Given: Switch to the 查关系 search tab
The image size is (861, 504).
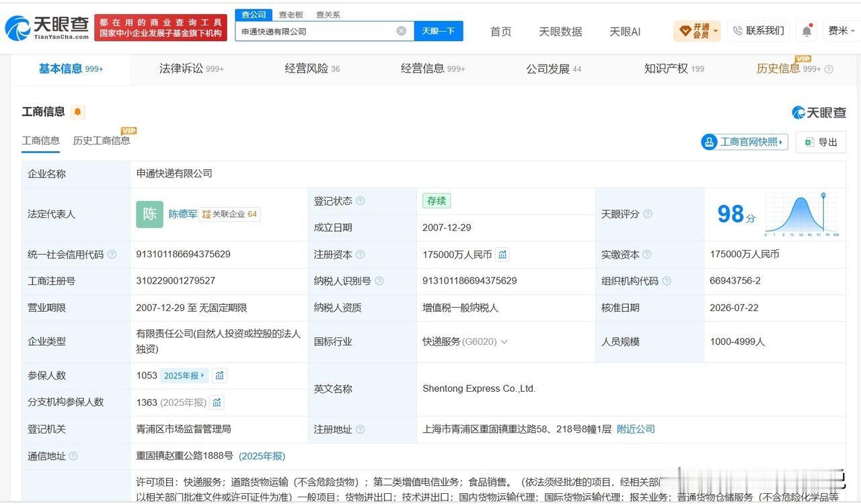Looking at the screenshot, I should (x=328, y=15).
